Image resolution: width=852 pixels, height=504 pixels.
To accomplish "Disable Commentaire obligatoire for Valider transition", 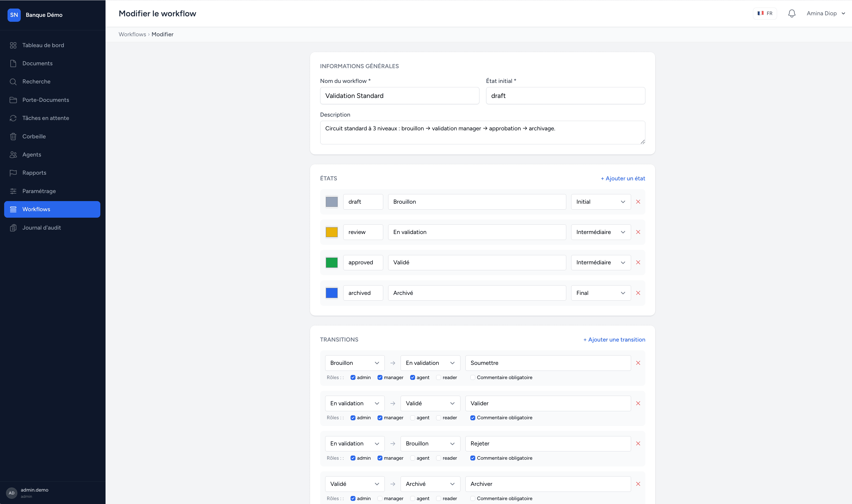I will [x=472, y=418].
